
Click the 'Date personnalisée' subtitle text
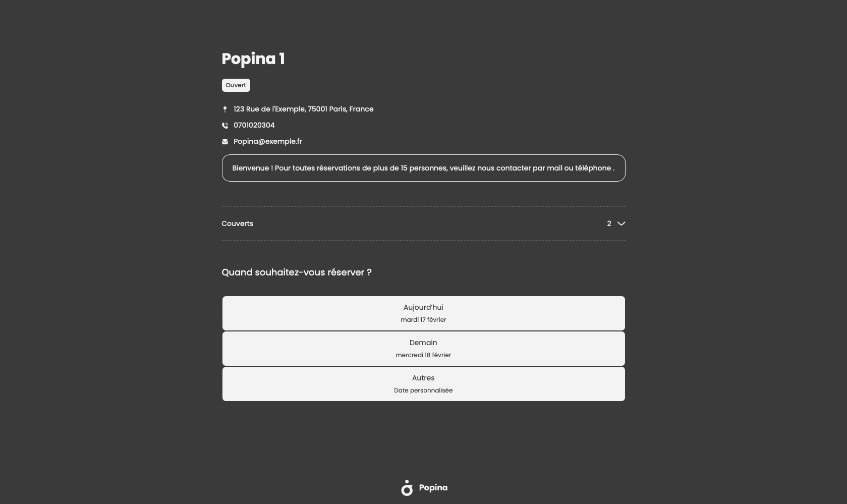(x=423, y=390)
